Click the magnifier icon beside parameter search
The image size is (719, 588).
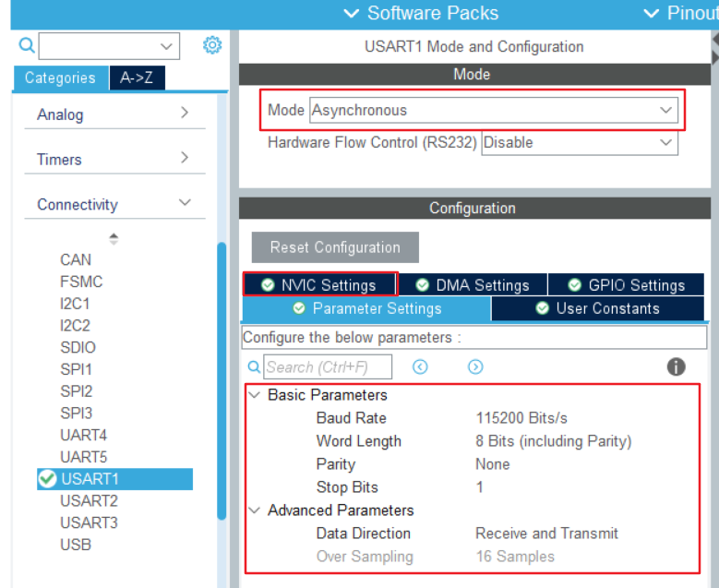coord(254,367)
